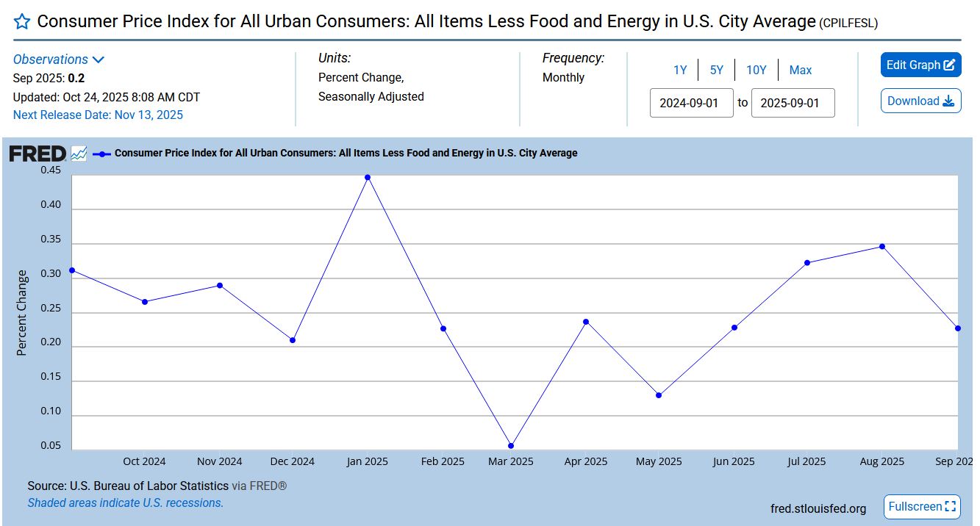Click the small chart icon beside FRED logo
Viewport: 980px width, 526px height.
coord(79,154)
